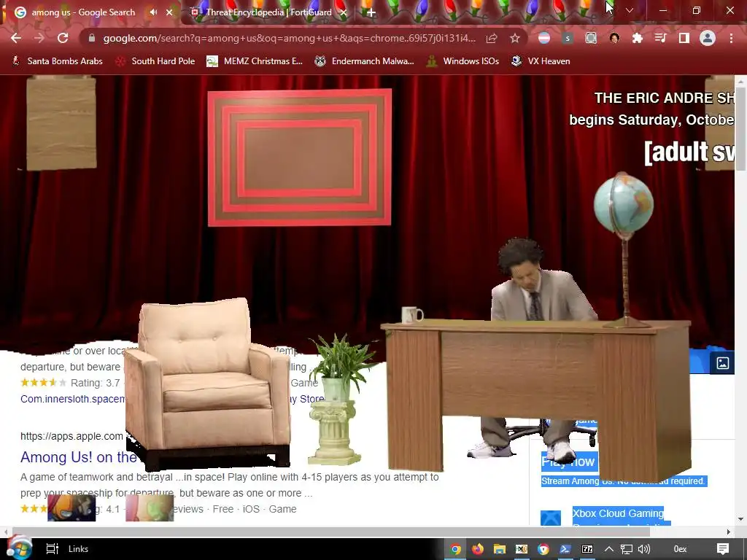This screenshot has height=560, width=747.
Task: Toggle the Chrome side panel
Action: (x=684, y=38)
